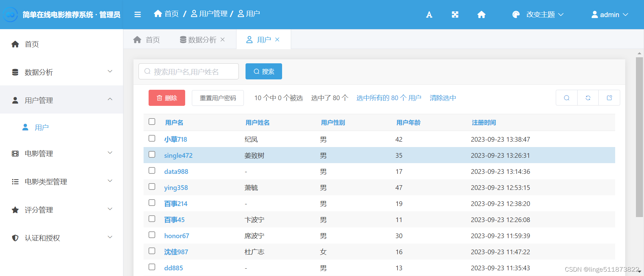The width and height of the screenshot is (644, 276).
Task: Check the row for 百事45
Action: [152, 219]
